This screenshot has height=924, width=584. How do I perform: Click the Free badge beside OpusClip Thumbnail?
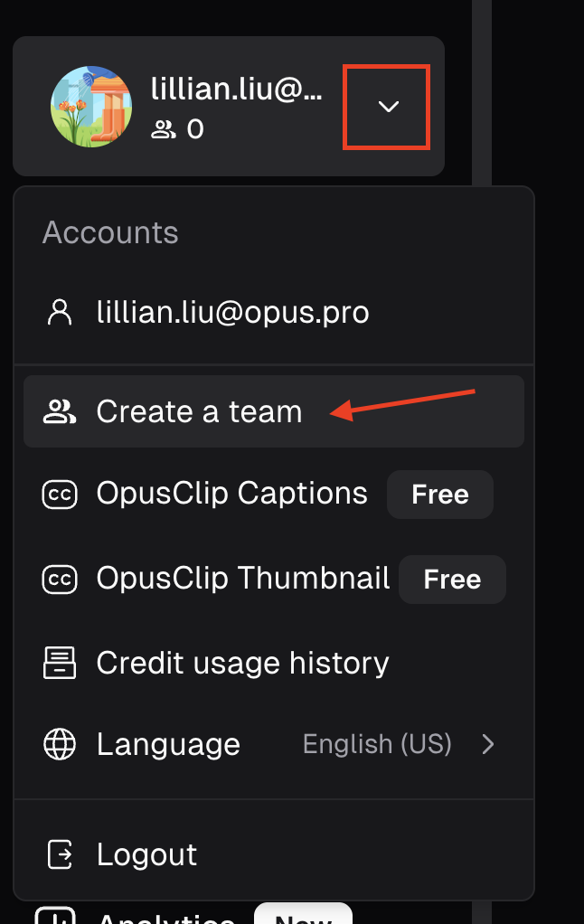point(452,580)
